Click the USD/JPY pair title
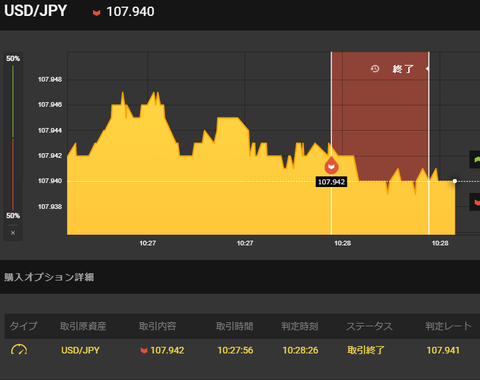Screen dimensions: 480x380 coord(35,11)
